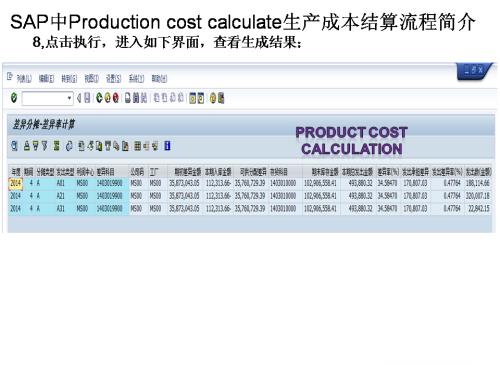Click the Print icon in the standard toolbar

pos(128,98)
